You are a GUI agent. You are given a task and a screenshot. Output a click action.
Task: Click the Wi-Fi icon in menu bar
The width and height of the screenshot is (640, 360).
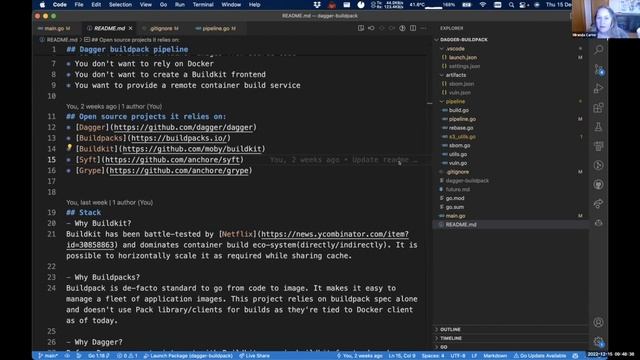point(483,5)
